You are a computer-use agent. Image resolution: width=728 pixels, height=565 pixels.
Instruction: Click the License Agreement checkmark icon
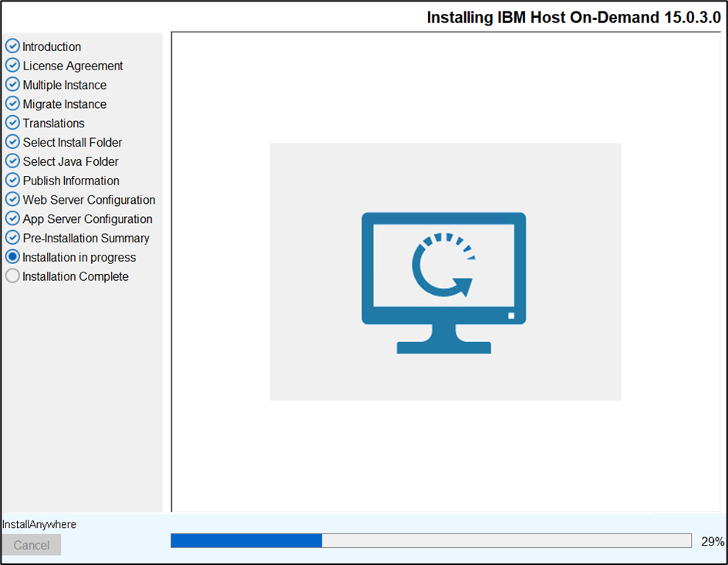tap(12, 66)
